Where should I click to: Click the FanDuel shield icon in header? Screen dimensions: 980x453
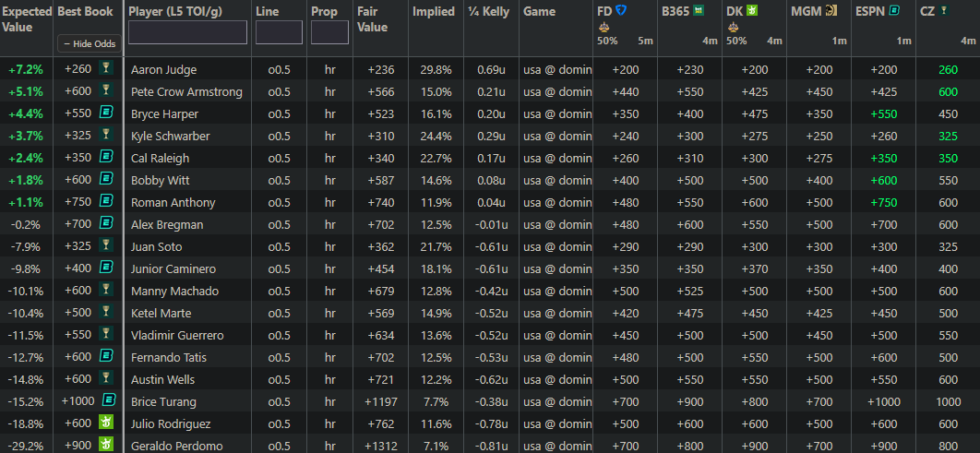coord(621,11)
